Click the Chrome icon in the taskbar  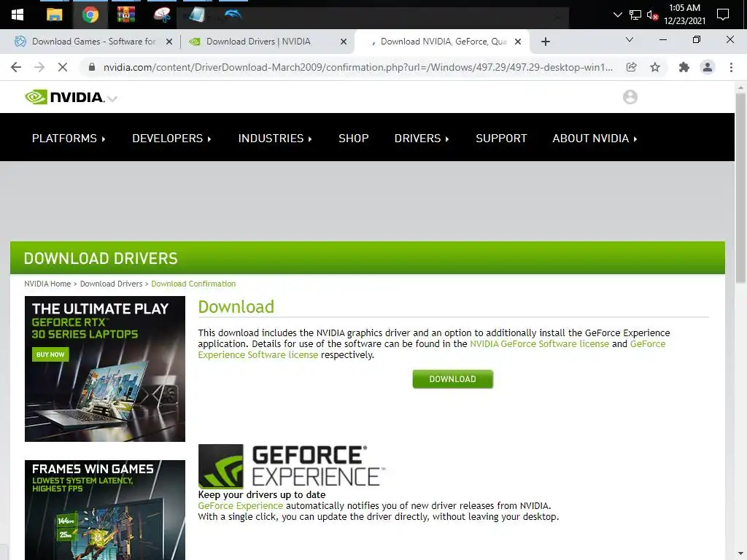point(90,15)
